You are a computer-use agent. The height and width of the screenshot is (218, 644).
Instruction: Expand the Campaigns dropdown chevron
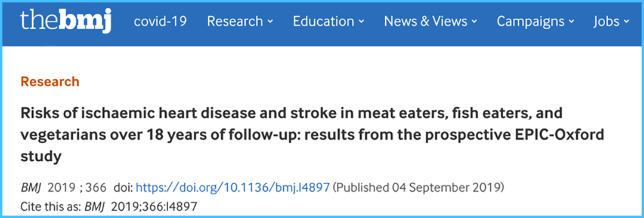point(571,22)
